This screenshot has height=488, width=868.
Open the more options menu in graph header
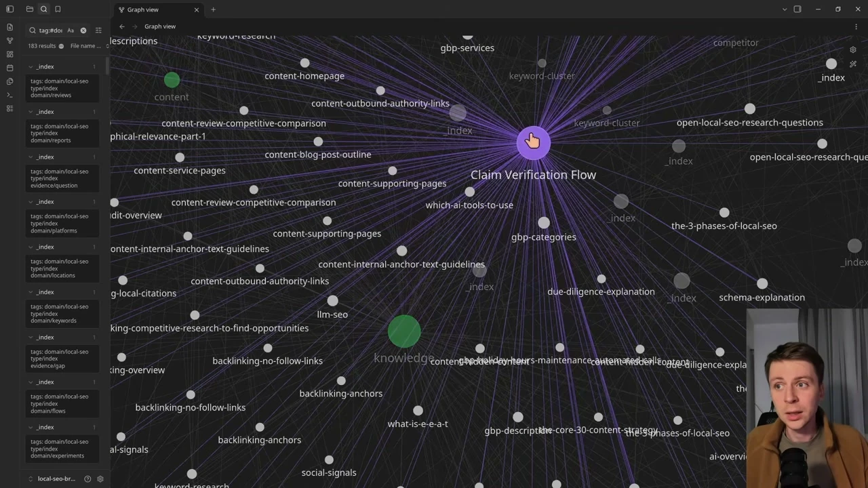click(x=856, y=26)
